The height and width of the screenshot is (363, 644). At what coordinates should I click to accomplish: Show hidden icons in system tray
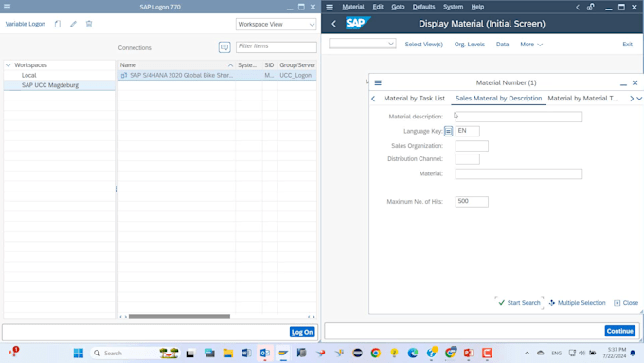click(x=527, y=354)
